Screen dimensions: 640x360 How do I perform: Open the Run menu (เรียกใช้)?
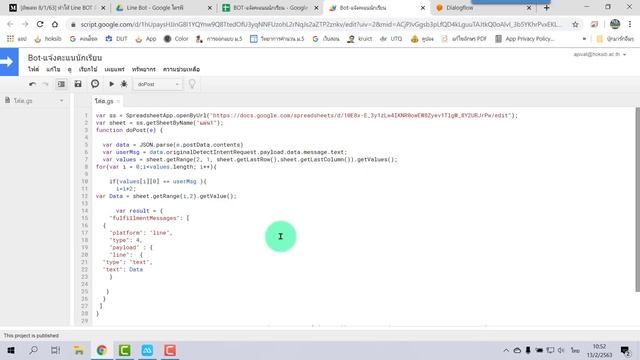tap(88, 69)
